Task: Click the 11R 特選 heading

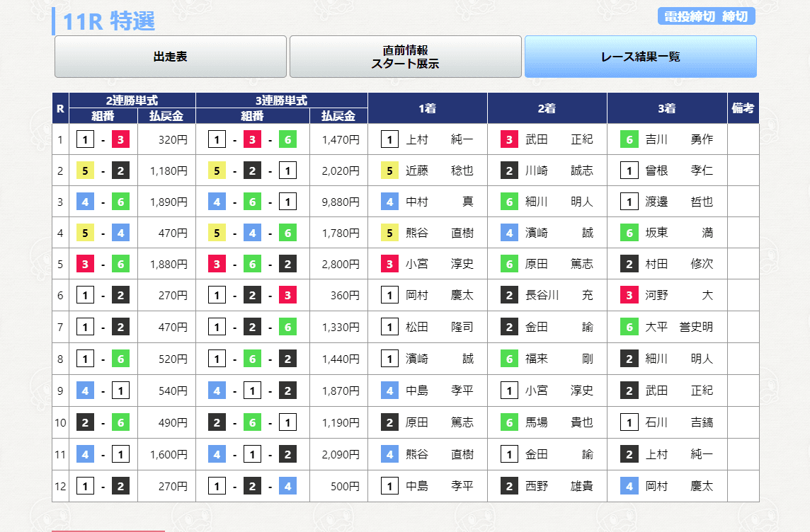Action: 109,22
